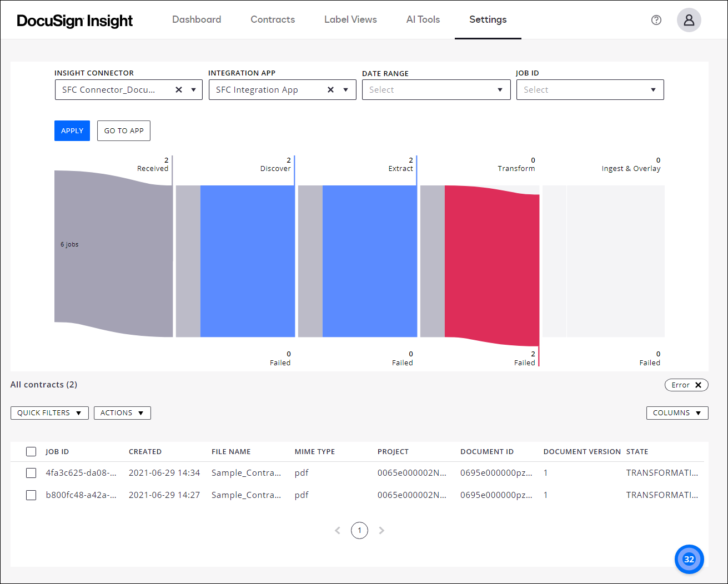Open the Help question mark icon
The width and height of the screenshot is (728, 584).
click(x=656, y=20)
